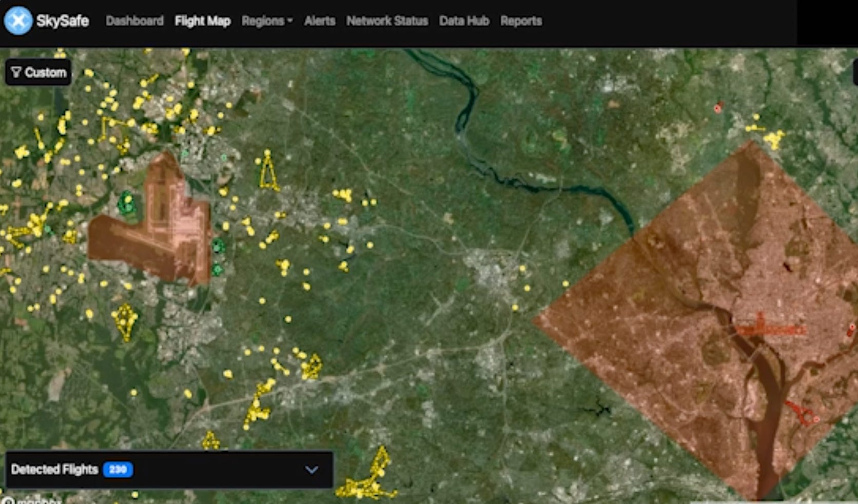Open the Reports section
This screenshot has width=858, height=504.
coord(521,21)
